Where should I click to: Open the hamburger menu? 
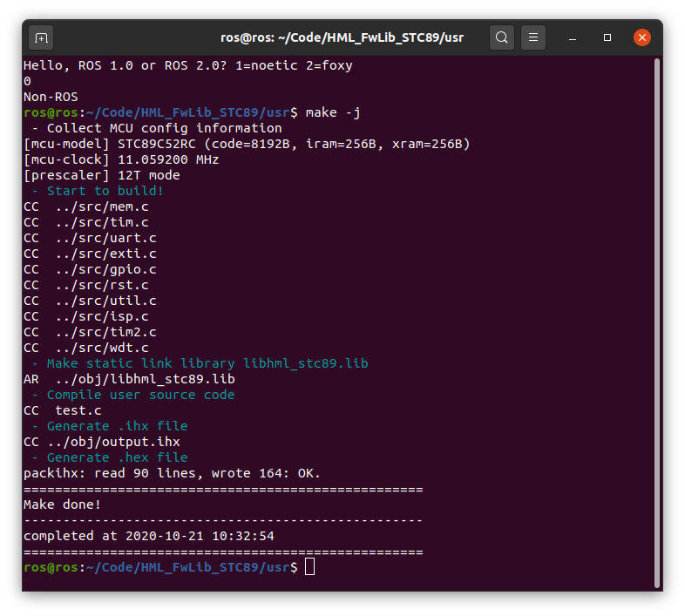point(533,37)
